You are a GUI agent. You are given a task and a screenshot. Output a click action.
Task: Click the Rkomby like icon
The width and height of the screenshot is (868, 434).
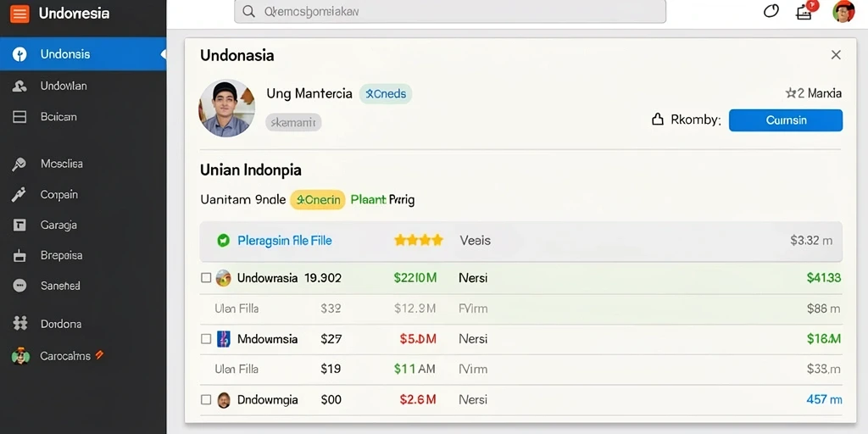pyautogui.click(x=658, y=120)
